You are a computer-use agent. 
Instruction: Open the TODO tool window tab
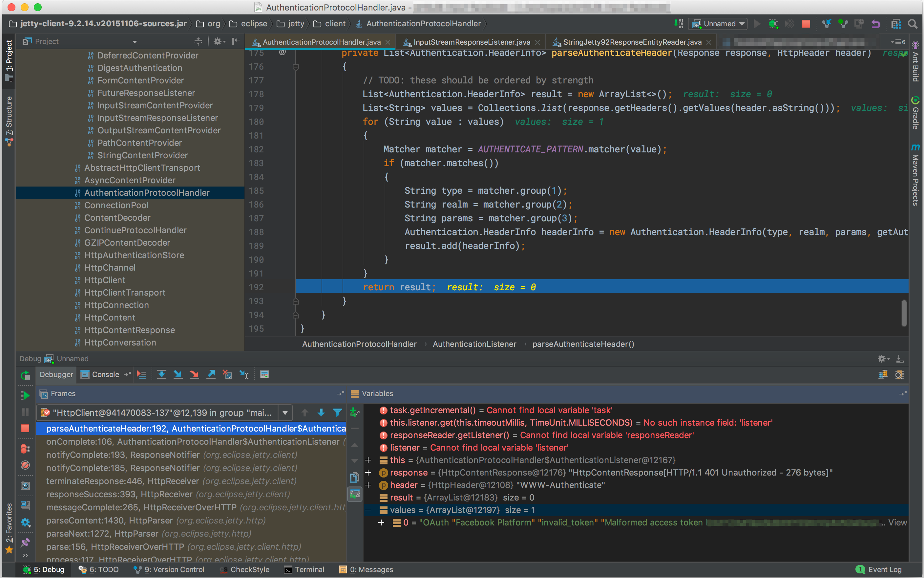(99, 569)
